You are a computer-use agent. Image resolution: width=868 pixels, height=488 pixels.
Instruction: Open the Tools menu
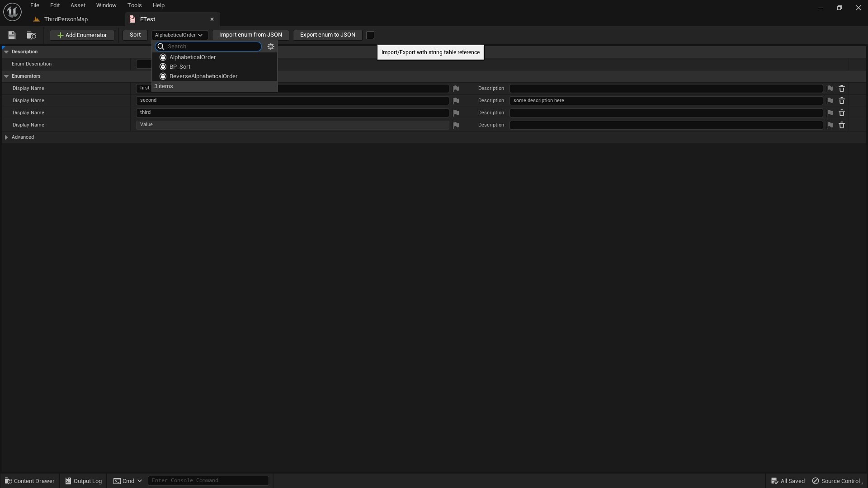[x=134, y=5]
